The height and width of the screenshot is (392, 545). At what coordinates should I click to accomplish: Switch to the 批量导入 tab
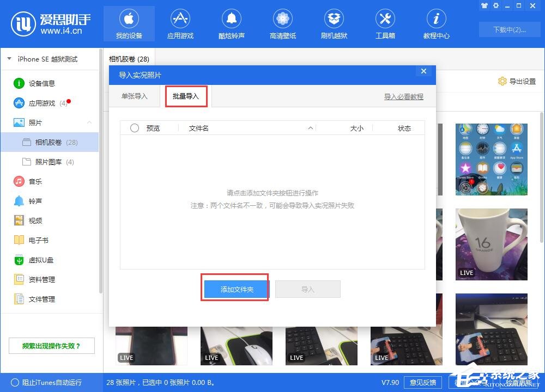[x=186, y=96]
